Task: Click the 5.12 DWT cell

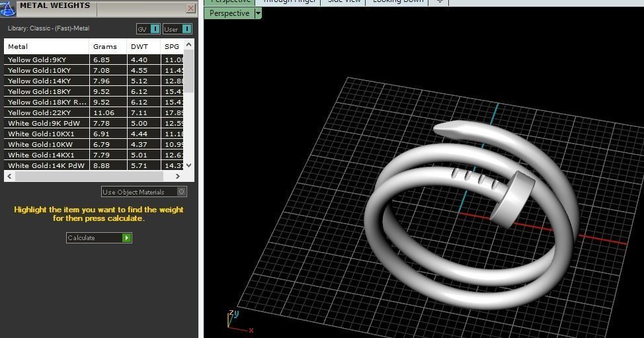Action: click(143, 81)
